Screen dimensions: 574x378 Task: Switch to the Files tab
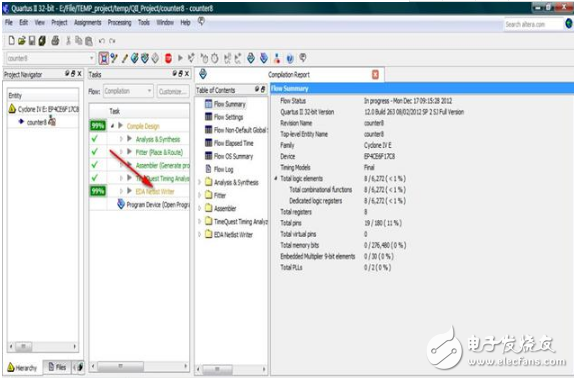[57, 367]
